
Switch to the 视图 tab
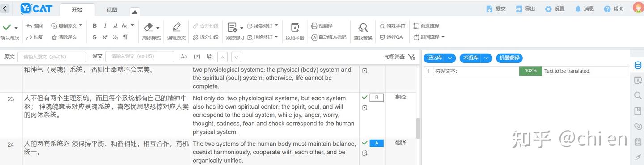click(x=112, y=10)
